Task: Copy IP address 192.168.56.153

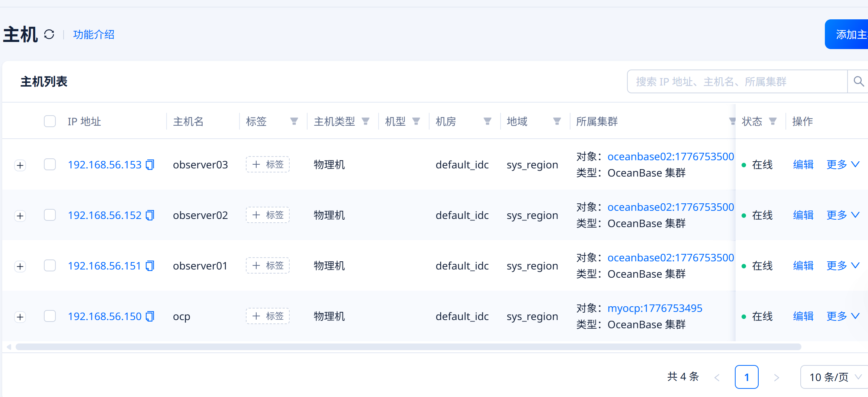Action: [150, 165]
